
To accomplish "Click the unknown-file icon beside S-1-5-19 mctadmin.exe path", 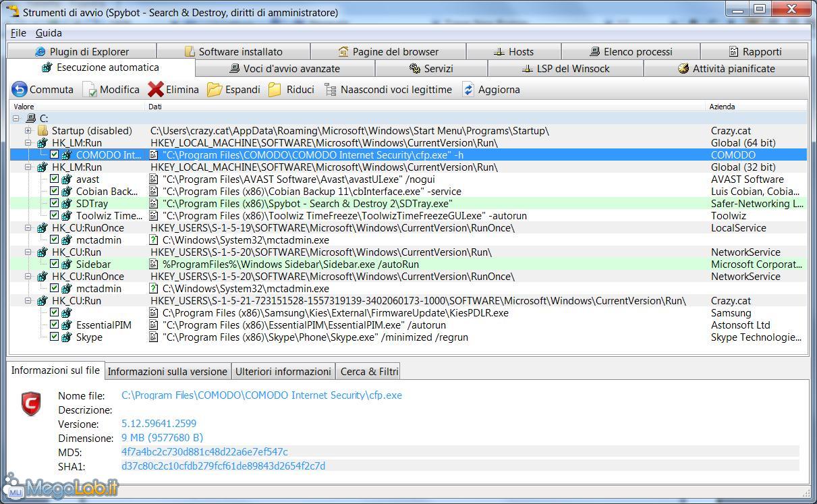I will [x=154, y=240].
